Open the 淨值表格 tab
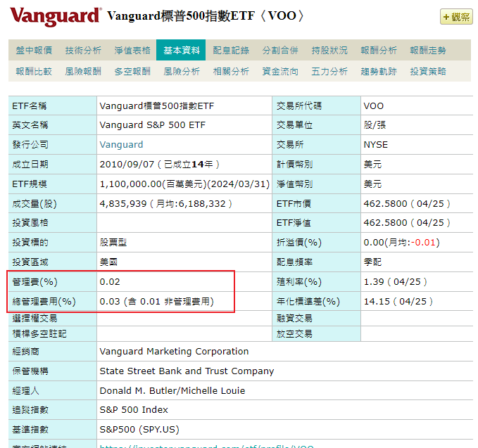Viewport: 478px width, 448px height. (x=132, y=50)
